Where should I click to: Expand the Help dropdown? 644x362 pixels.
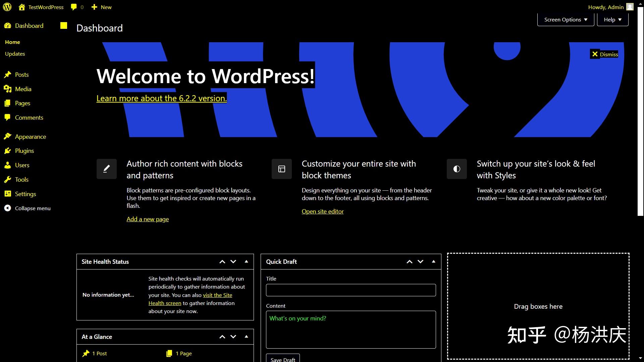coord(612,20)
